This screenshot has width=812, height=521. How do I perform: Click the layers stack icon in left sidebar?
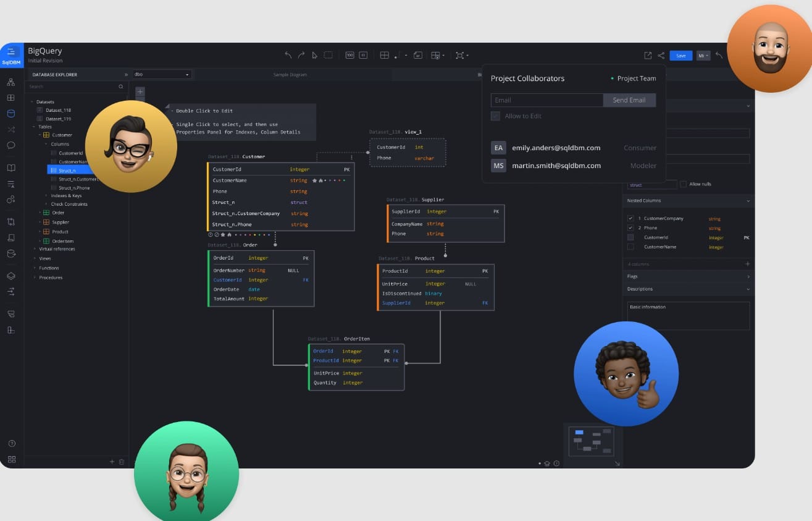(x=11, y=276)
